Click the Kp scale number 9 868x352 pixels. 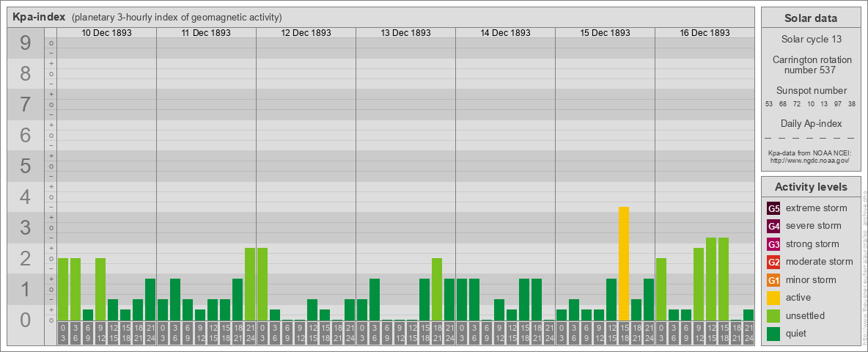click(x=26, y=43)
